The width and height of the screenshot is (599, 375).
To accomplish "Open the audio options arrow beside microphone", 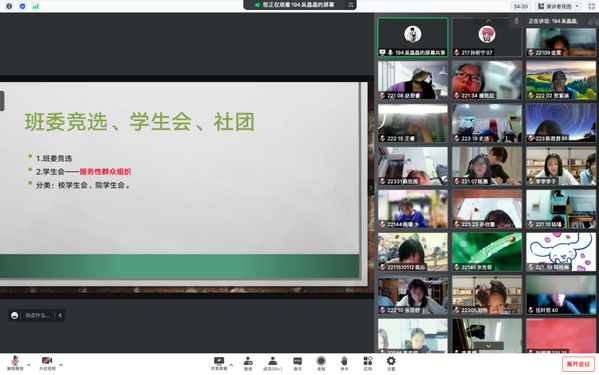I will [29, 365].
